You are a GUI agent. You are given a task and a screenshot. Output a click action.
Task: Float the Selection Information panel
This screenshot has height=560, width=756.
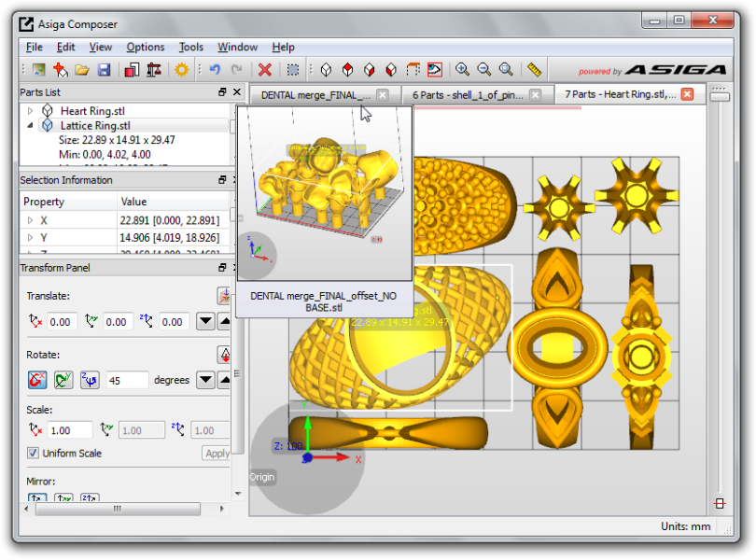(x=222, y=179)
